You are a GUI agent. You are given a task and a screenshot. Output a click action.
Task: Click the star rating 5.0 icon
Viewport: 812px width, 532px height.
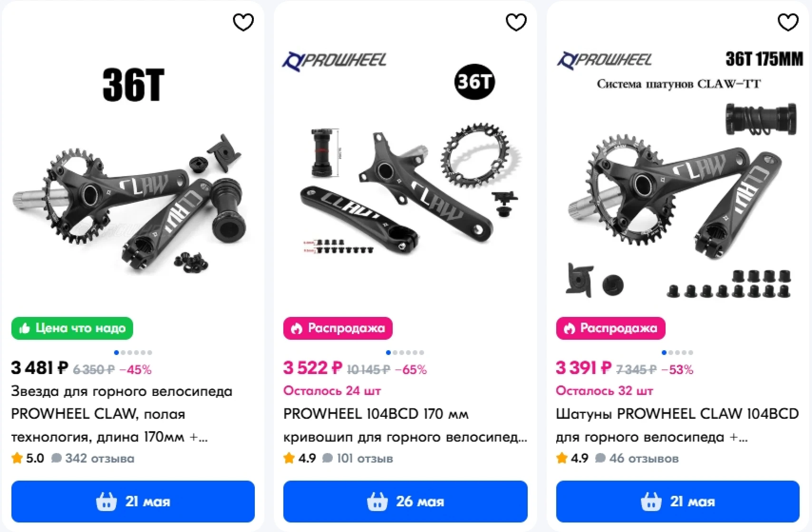17,458
